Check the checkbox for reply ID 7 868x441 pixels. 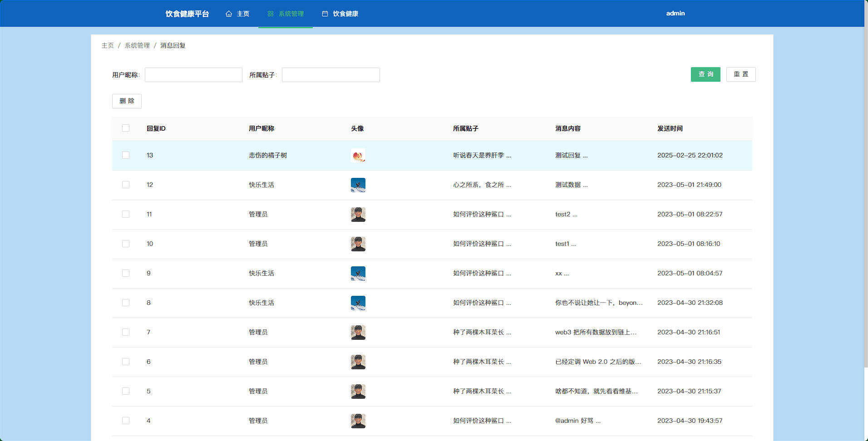(x=126, y=332)
